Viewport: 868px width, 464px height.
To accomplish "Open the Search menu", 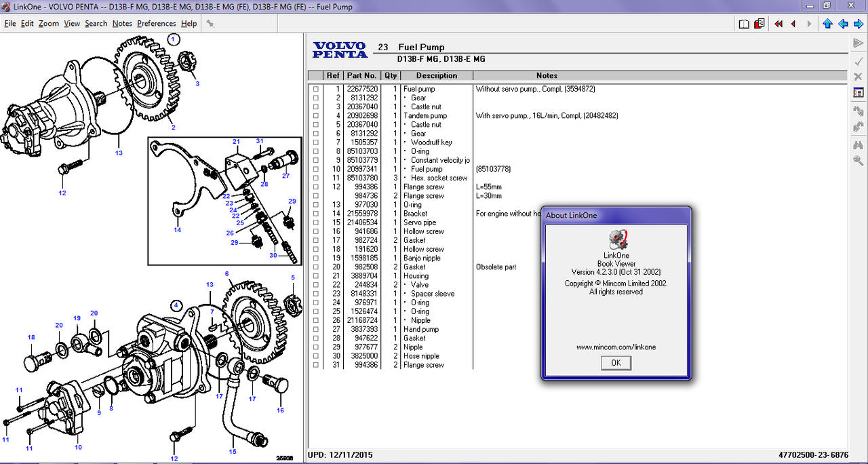I will pos(96,23).
